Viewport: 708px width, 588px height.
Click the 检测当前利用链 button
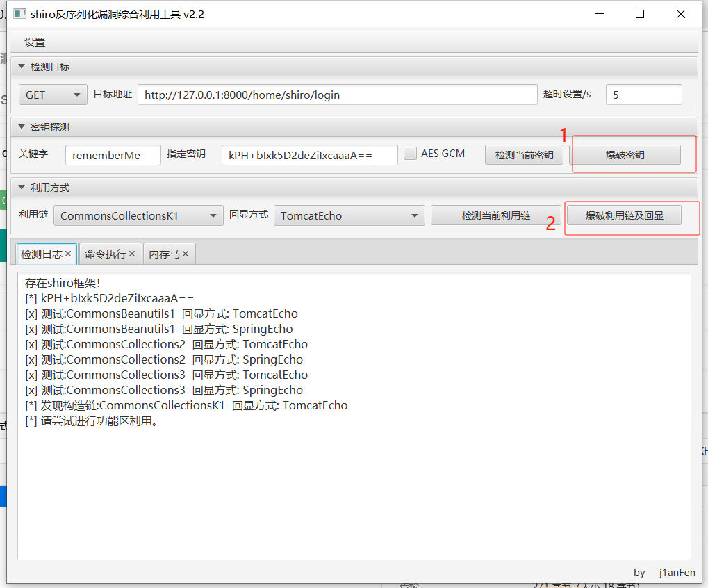pyautogui.click(x=496, y=215)
